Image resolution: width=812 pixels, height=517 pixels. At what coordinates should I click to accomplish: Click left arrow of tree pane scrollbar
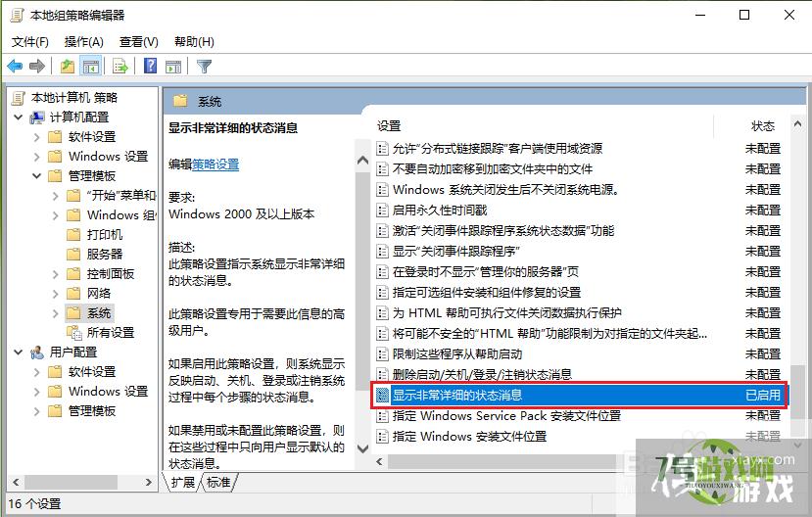tap(16, 482)
